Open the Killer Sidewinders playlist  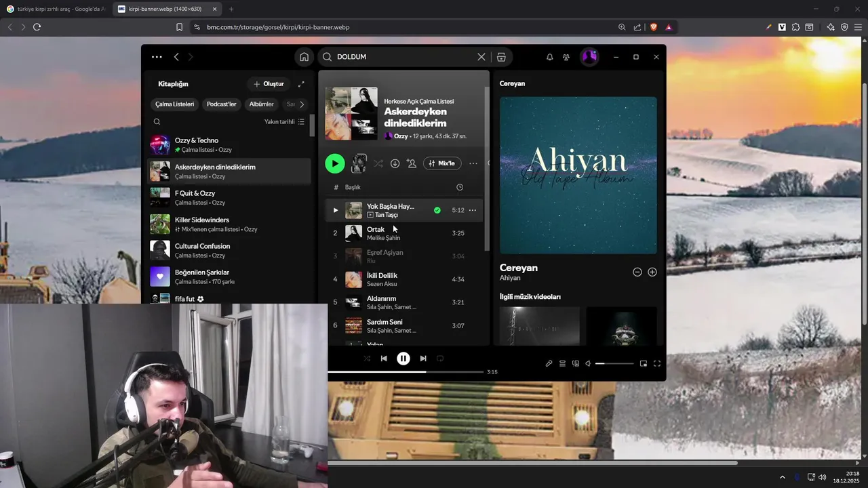229,224
